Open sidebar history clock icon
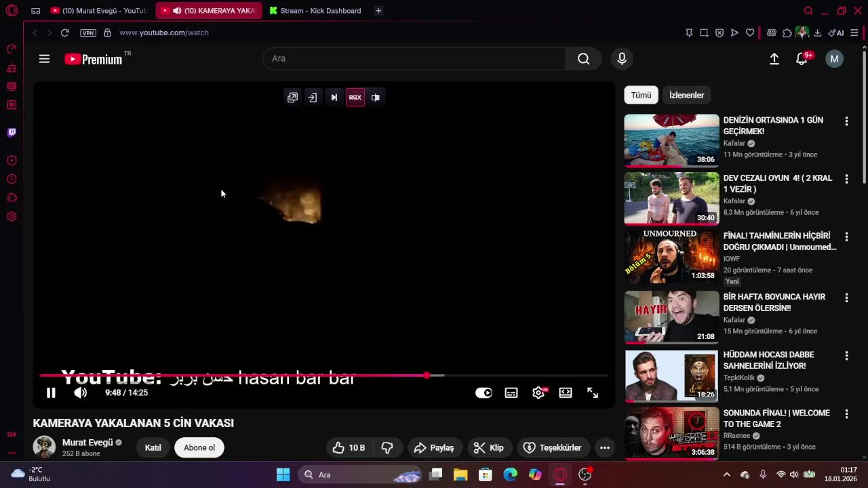This screenshot has height=488, width=868. [x=12, y=180]
